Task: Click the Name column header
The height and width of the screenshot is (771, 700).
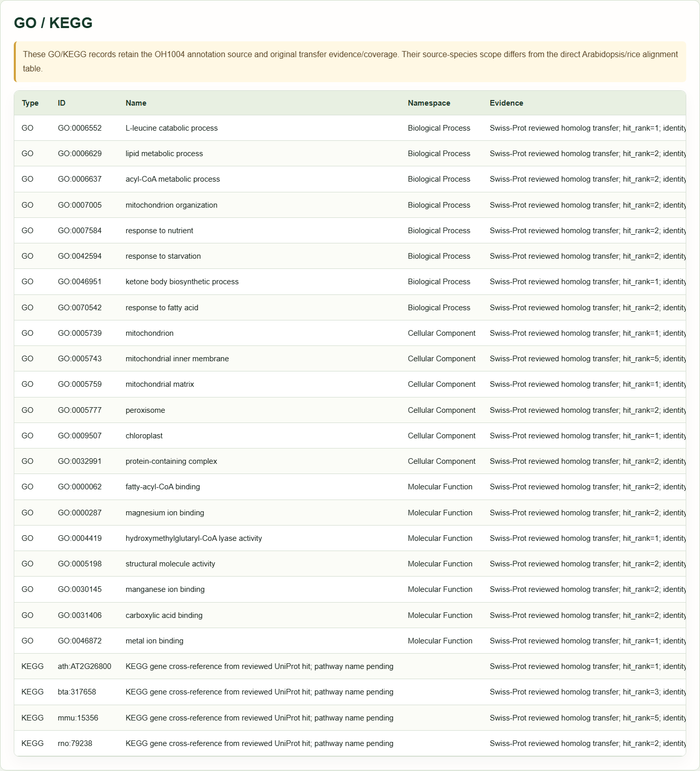Action: click(136, 103)
